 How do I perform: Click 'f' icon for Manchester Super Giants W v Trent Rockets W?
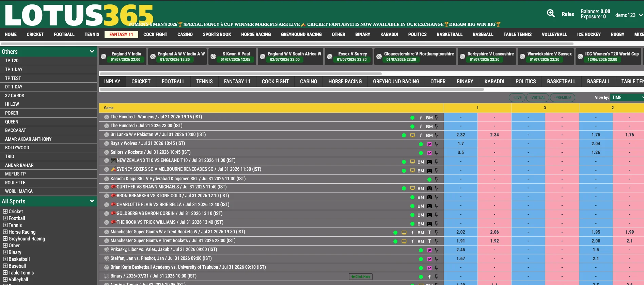(x=412, y=233)
